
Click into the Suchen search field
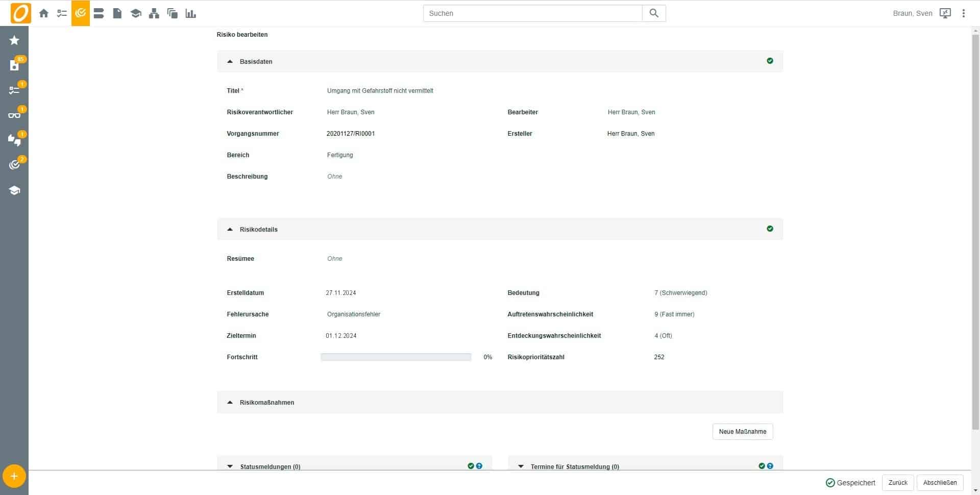click(532, 13)
